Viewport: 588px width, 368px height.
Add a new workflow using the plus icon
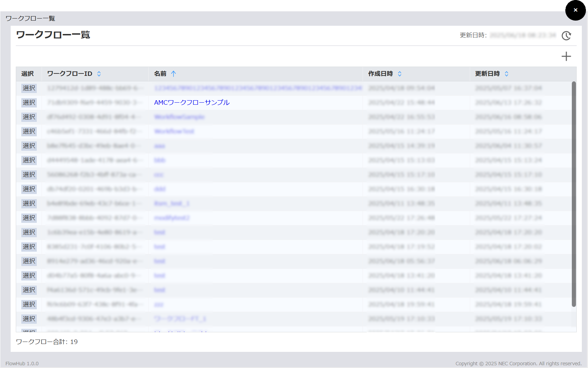coord(566,56)
